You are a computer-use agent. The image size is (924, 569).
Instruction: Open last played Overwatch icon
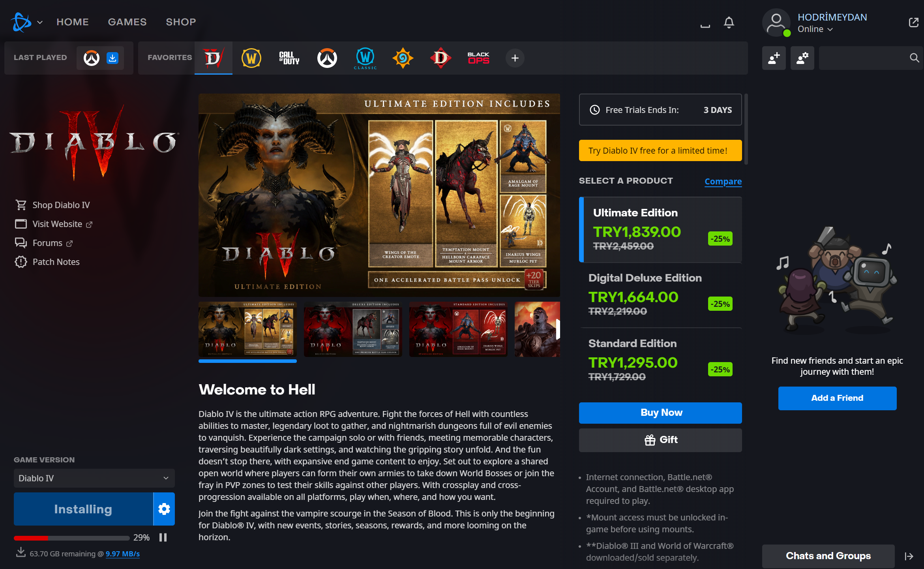pos(92,58)
